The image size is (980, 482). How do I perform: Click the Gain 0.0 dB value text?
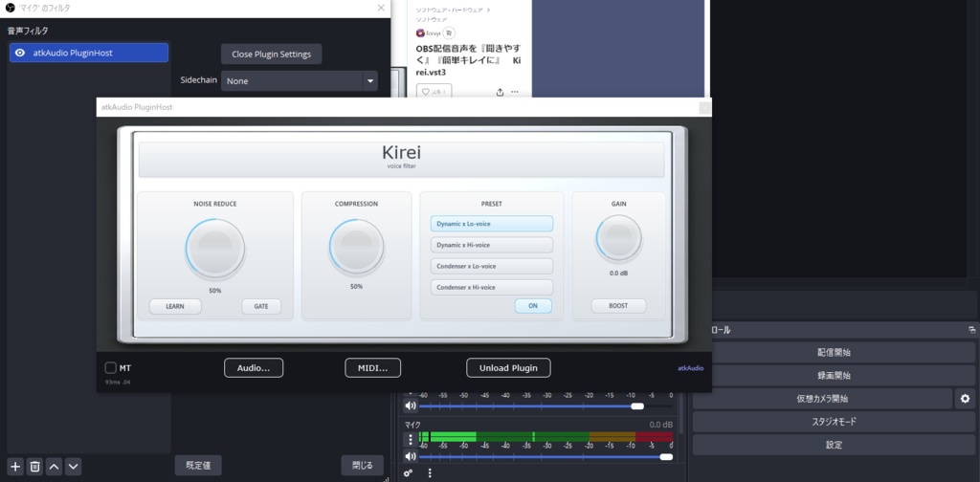point(619,274)
